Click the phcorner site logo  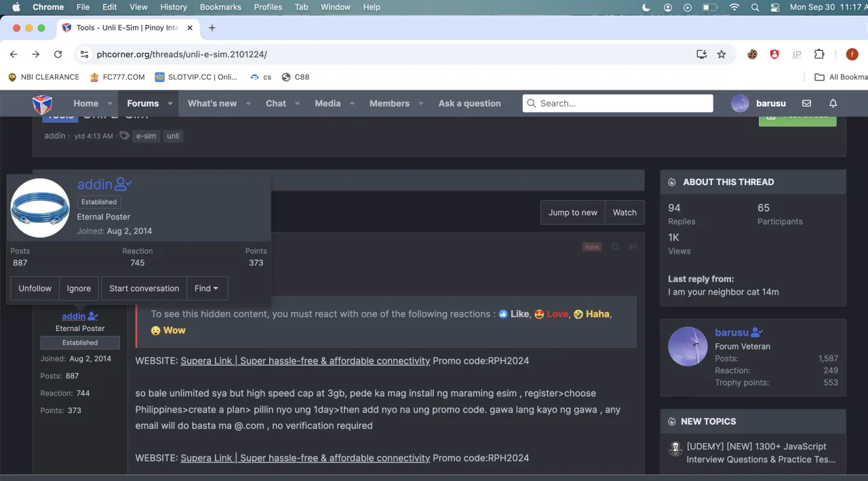(42, 104)
